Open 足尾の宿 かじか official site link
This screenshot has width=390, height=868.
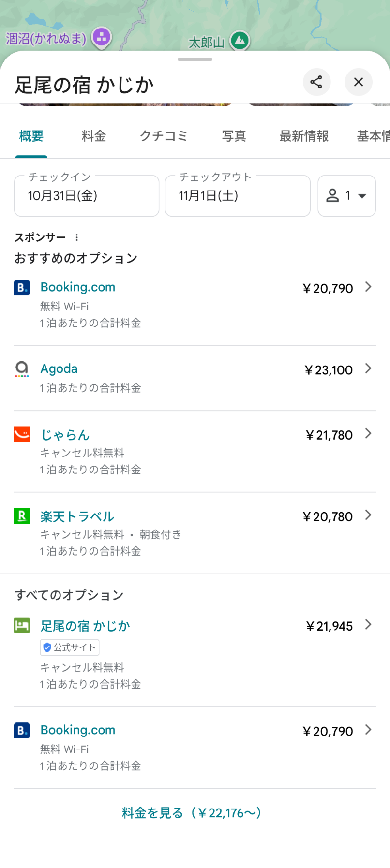pos(85,626)
